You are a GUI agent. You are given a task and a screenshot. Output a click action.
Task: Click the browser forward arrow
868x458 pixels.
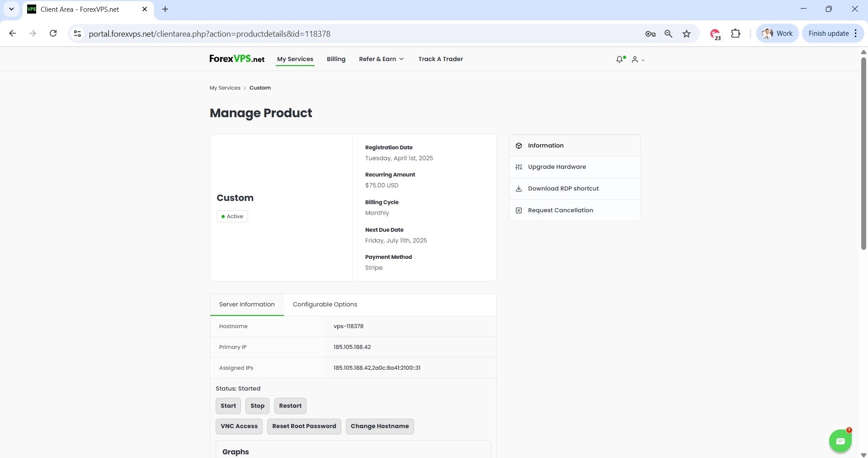pyautogui.click(x=33, y=33)
